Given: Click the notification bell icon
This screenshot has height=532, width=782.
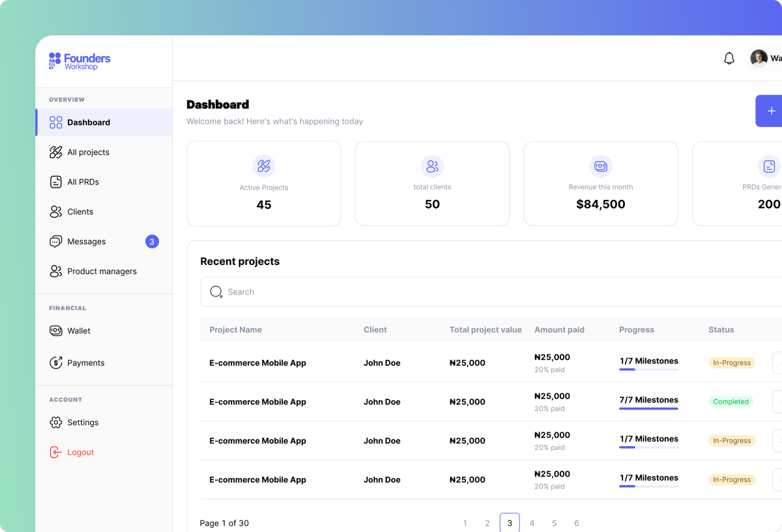Looking at the screenshot, I should click(x=729, y=59).
